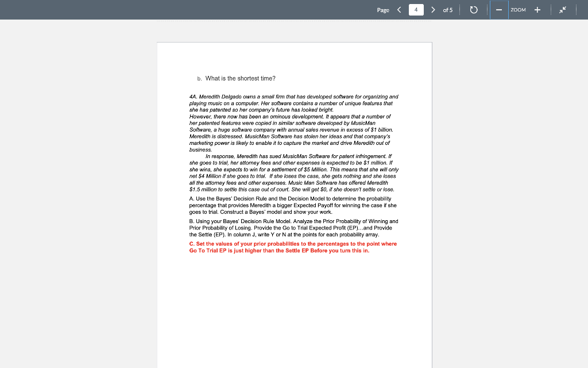
Task: Click the red bold instruction text about prior probabilities
Action: [293, 247]
